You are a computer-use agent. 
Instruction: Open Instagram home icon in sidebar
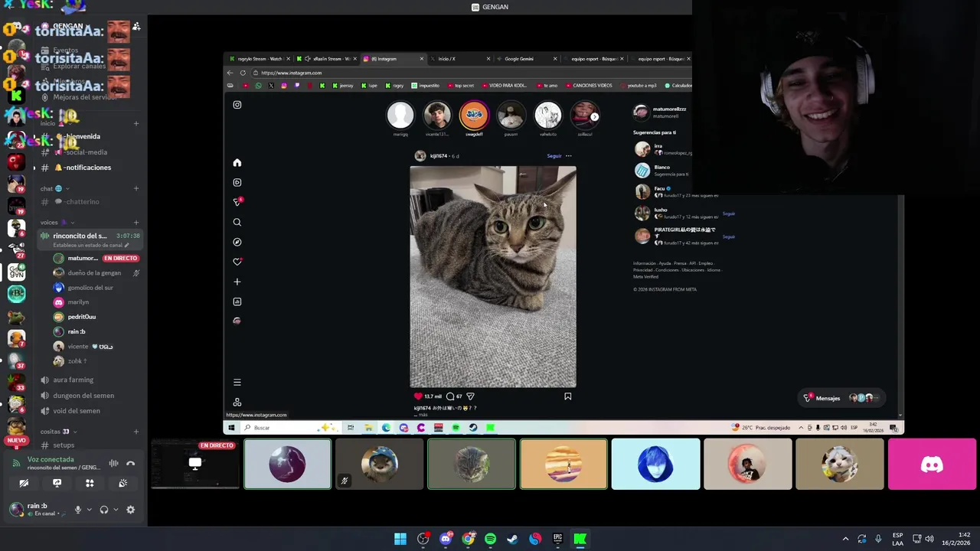tap(237, 163)
